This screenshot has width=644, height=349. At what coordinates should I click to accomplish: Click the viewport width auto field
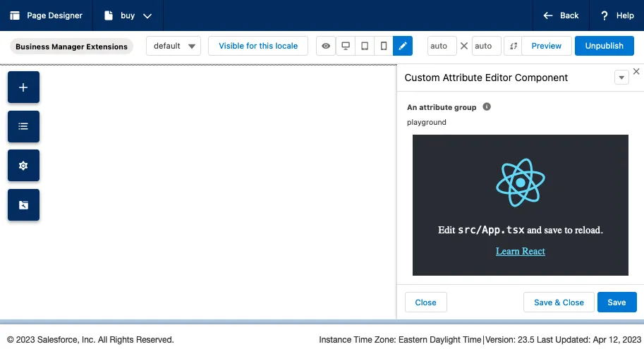click(442, 46)
